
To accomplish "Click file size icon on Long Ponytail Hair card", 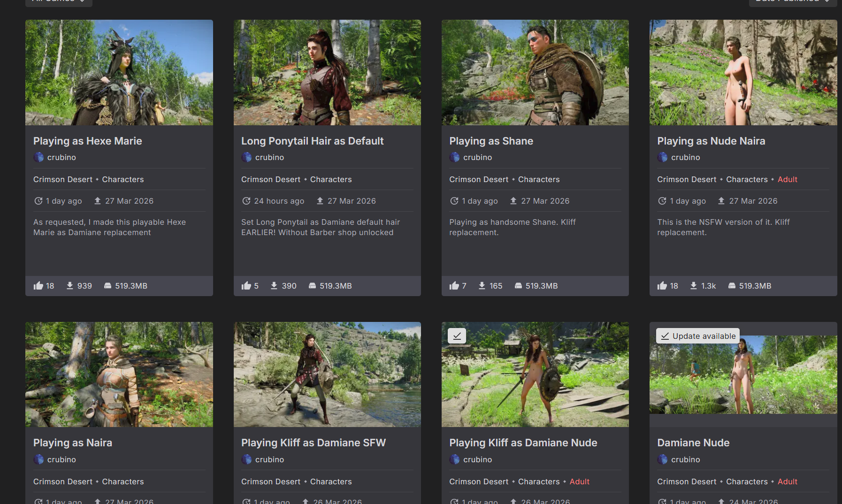I will pyautogui.click(x=312, y=286).
